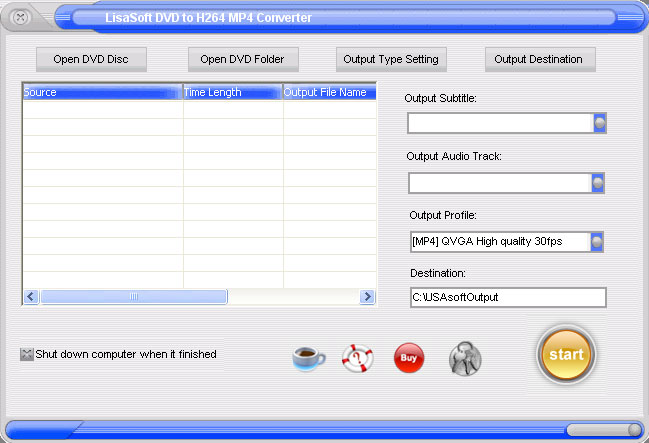
Task: Click the Open DVD Folder button
Action: pos(242,59)
